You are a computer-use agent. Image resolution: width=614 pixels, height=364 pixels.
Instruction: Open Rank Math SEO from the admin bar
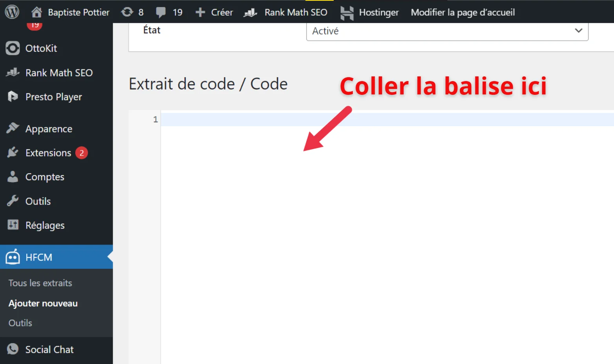tap(286, 12)
